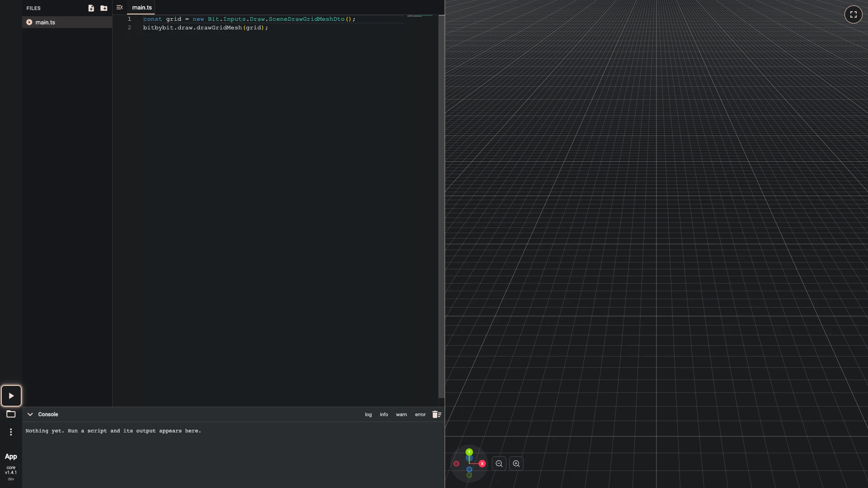Screen dimensions: 868x488
Task: Collapse the file sidebar panel
Action: pos(119,7)
